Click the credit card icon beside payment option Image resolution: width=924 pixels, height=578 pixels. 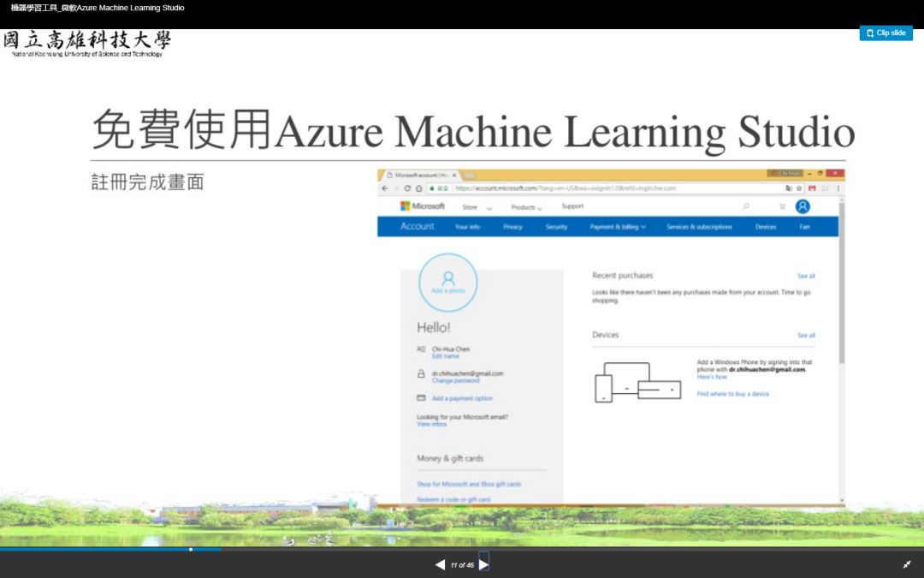[x=421, y=398]
